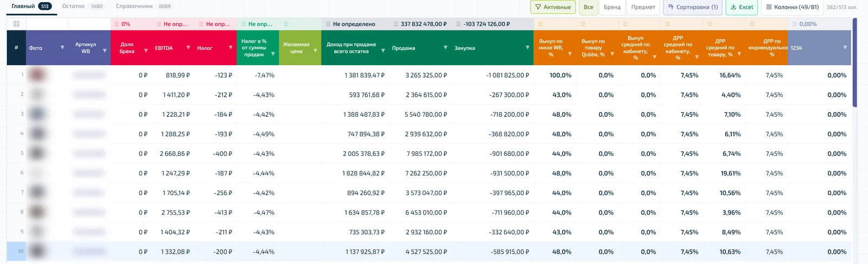This screenshot has height=264, width=868.
Task: Open Закупка column filter arrow
Action: (x=527, y=48)
